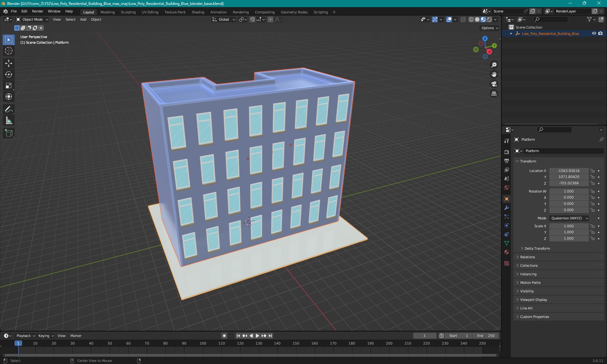Activate the Rotate tool
The width and height of the screenshot is (607, 364).
(x=9, y=74)
